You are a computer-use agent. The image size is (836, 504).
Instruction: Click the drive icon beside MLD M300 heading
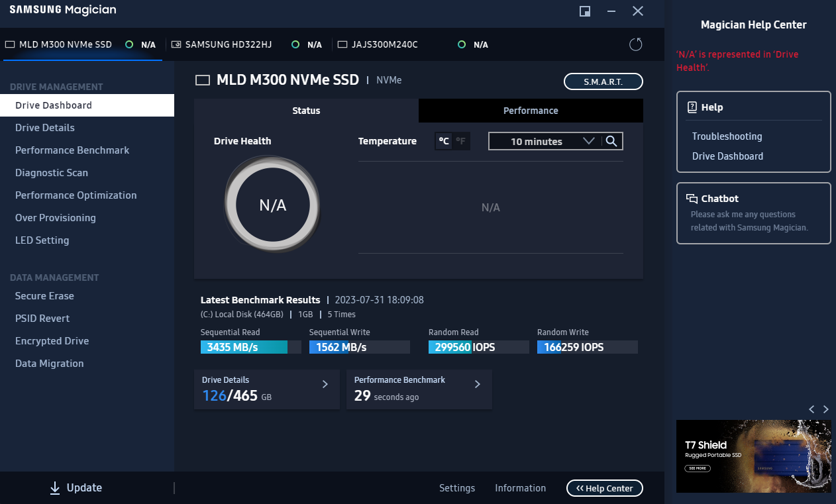coord(203,81)
